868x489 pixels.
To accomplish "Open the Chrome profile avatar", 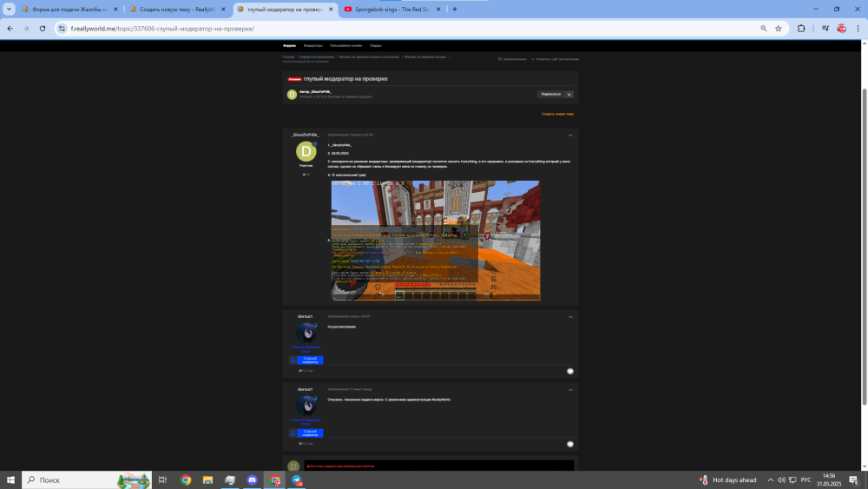I will click(x=841, y=29).
